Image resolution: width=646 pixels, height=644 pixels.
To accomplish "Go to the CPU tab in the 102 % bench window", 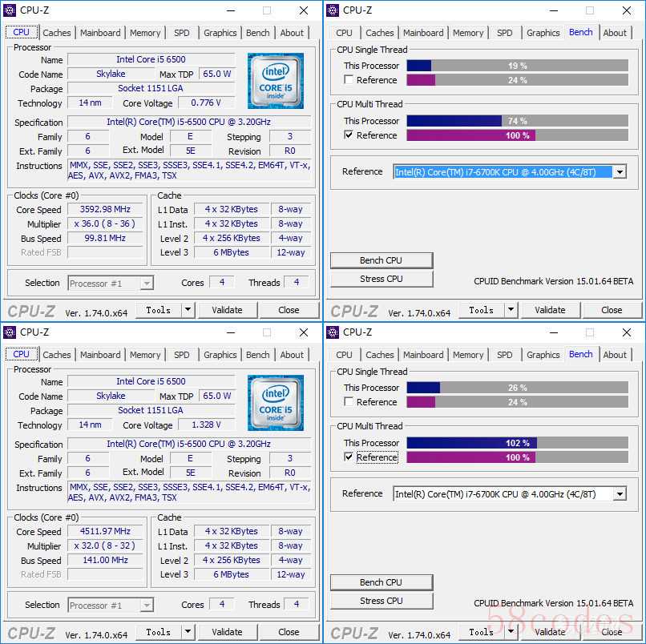I will point(344,355).
